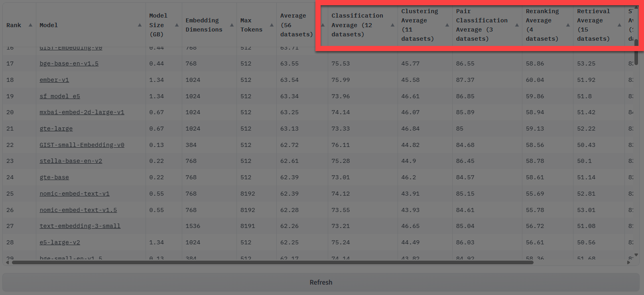644x295 pixels.
Task: Open GIST-small-Embedding-v0 model link
Action: (x=82, y=145)
